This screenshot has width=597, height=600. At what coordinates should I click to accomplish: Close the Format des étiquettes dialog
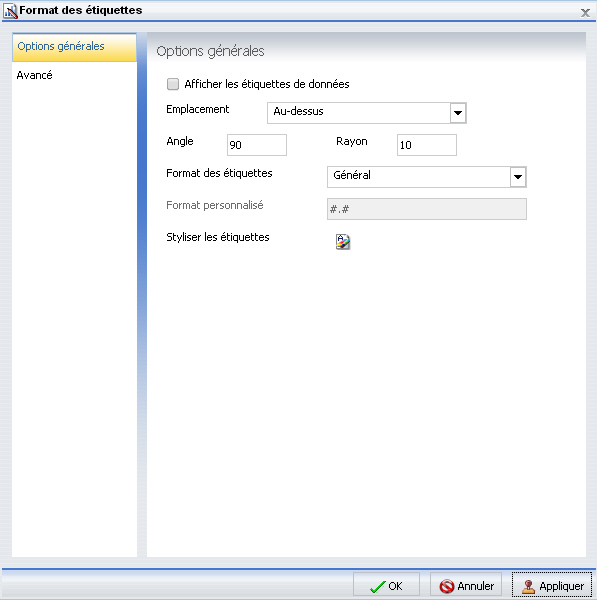[x=585, y=13]
